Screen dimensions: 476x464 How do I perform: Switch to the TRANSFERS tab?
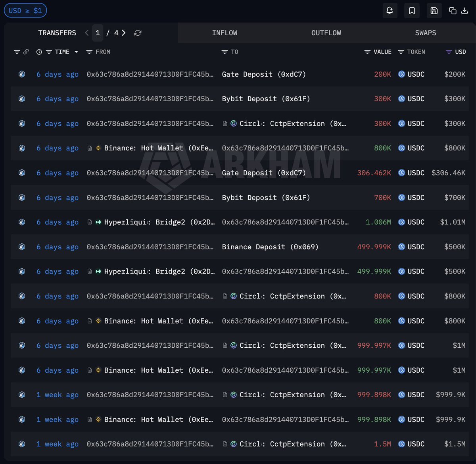[x=57, y=33]
